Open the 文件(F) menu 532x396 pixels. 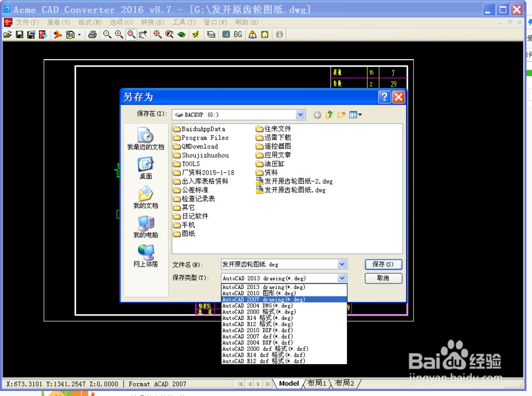(27, 22)
